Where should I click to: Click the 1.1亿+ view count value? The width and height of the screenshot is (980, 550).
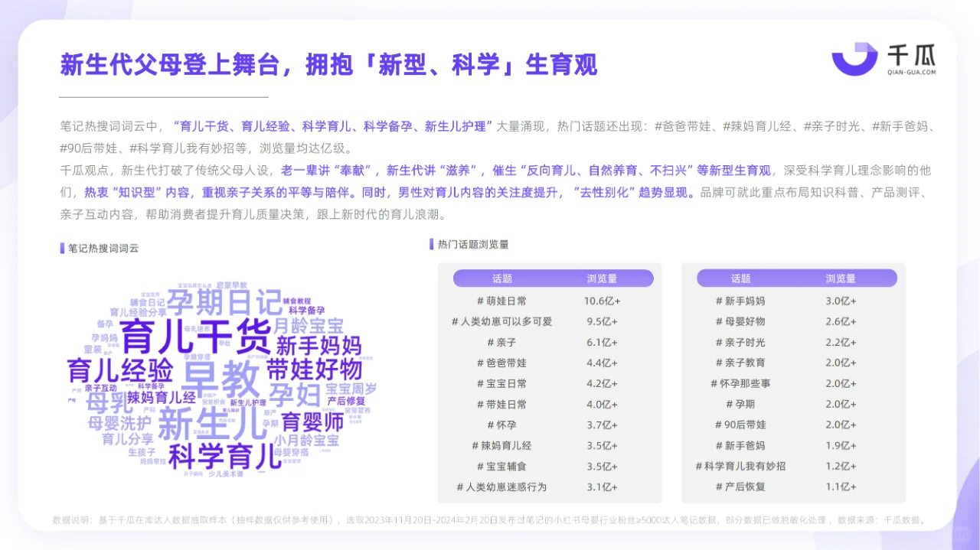tap(841, 487)
